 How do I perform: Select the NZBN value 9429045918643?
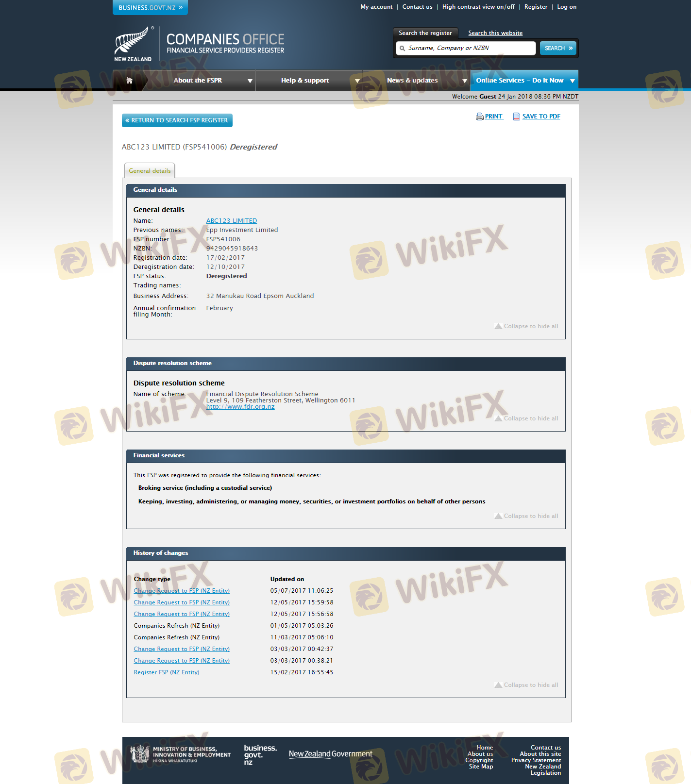(x=232, y=249)
